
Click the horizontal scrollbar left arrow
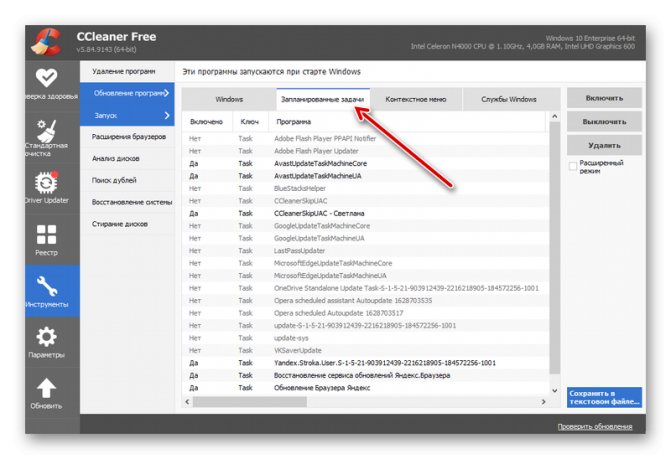(187, 402)
